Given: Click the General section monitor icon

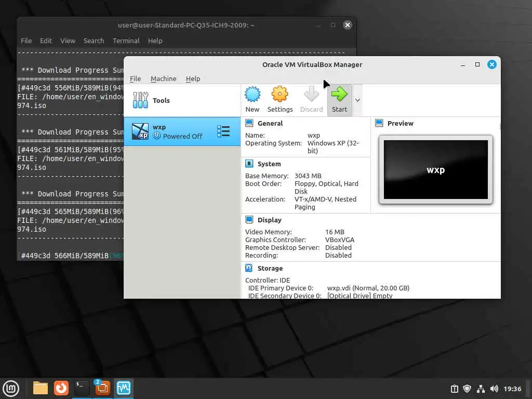Looking at the screenshot, I should [x=249, y=123].
